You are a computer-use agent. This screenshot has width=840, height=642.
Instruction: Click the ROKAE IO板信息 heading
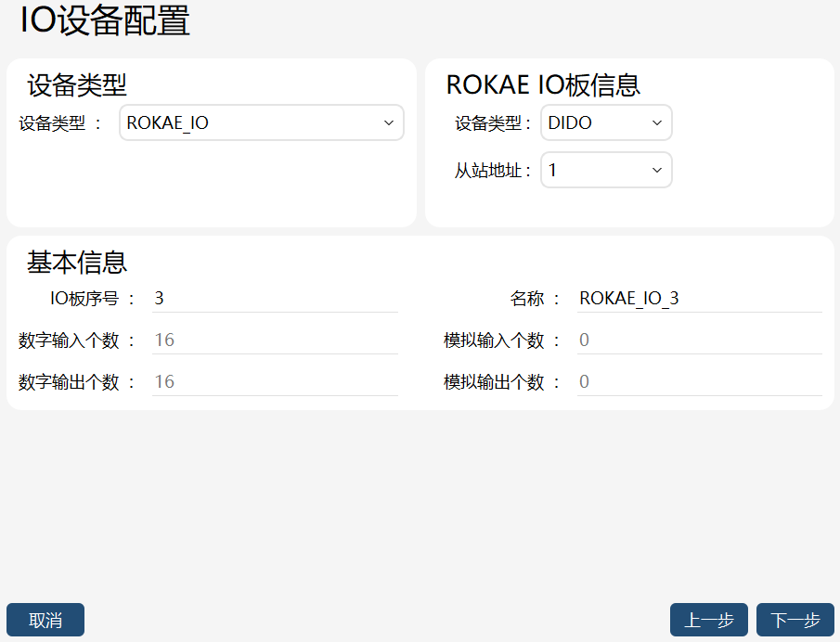tap(543, 85)
